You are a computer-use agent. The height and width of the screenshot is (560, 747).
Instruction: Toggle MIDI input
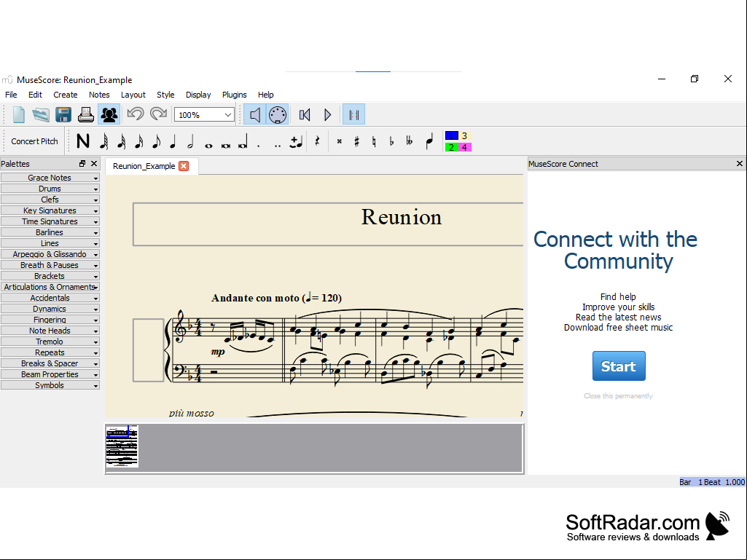(277, 115)
